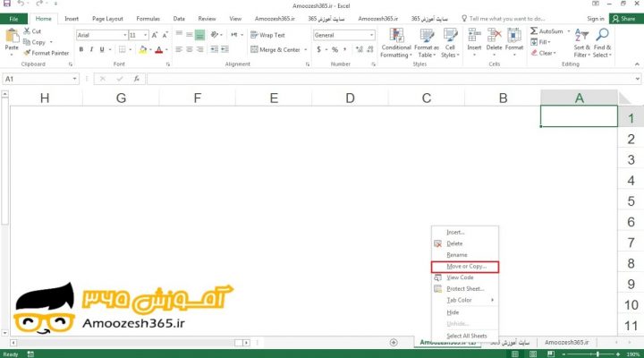
Task: Click the Delete cells icon
Action: coord(494,37)
